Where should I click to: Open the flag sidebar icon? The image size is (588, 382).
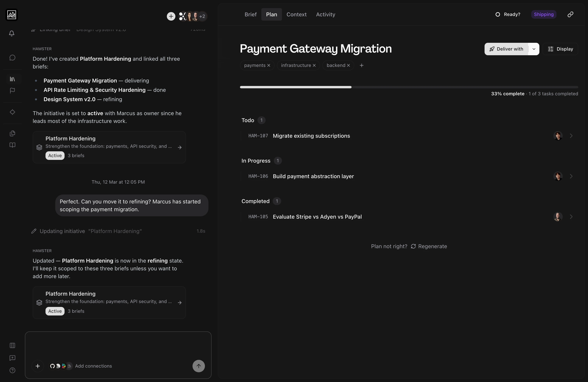(12, 91)
